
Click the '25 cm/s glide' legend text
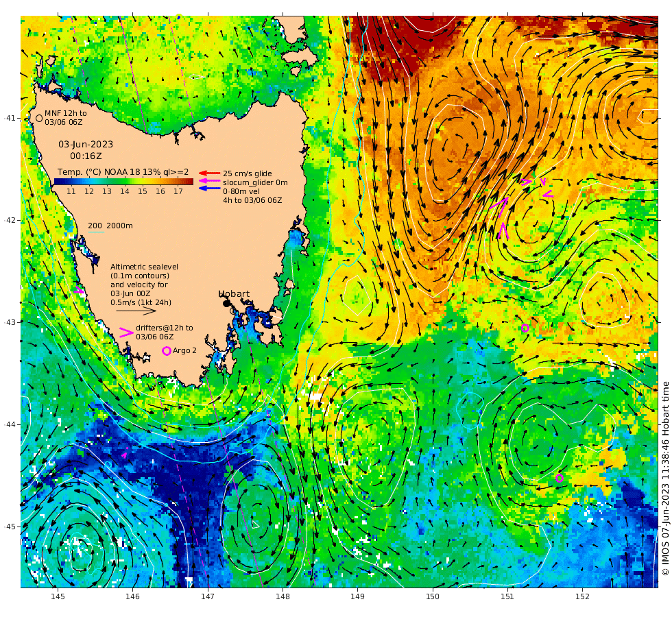click(x=248, y=173)
